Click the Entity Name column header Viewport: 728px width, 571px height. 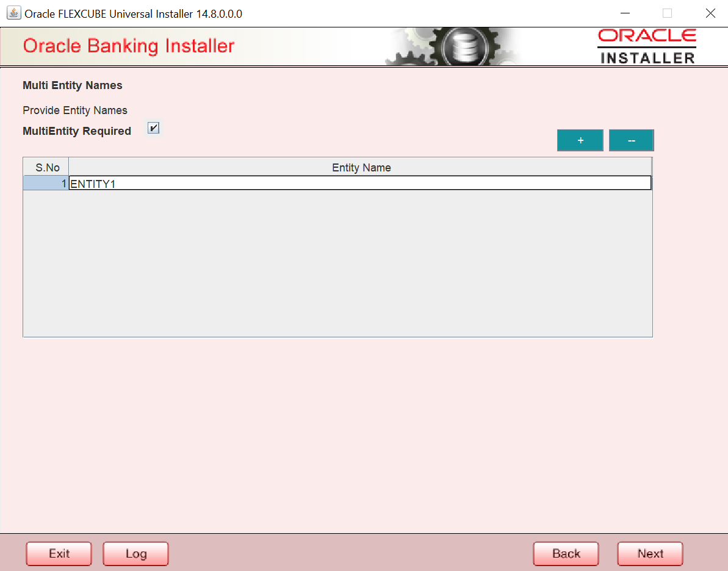pyautogui.click(x=360, y=167)
